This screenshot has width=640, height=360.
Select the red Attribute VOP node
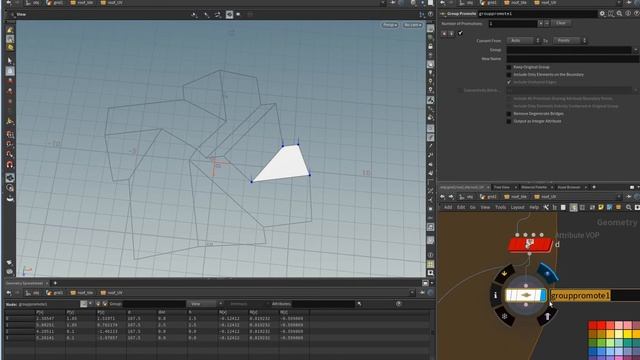point(530,244)
